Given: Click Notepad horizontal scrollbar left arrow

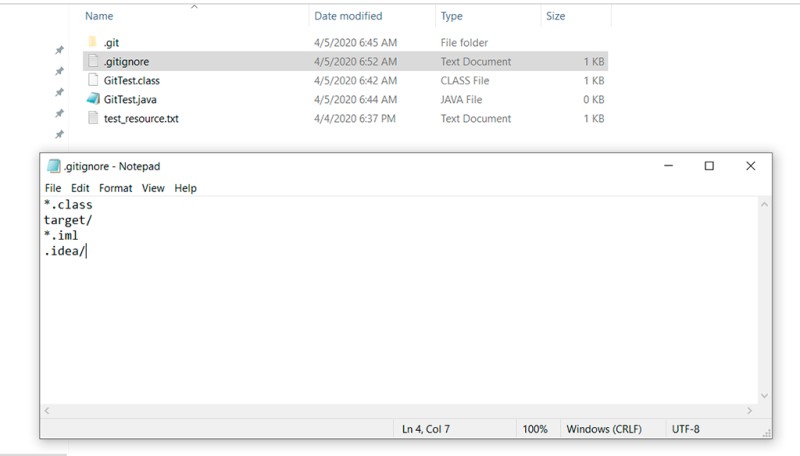Looking at the screenshot, I should (47, 411).
